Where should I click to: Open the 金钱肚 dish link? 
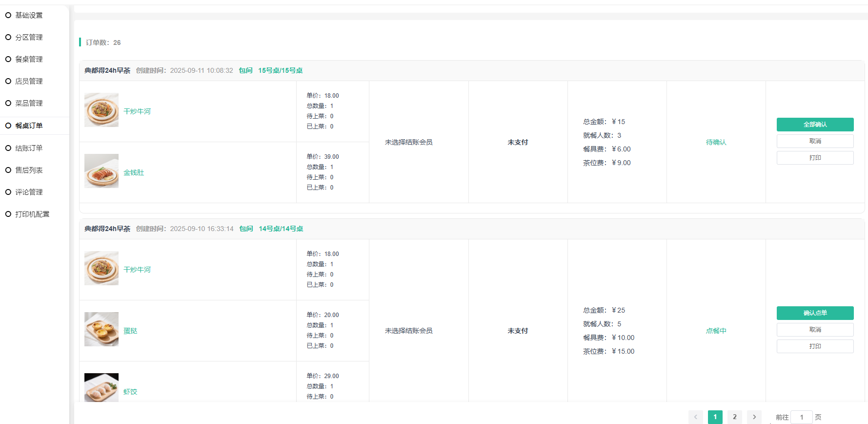click(134, 172)
